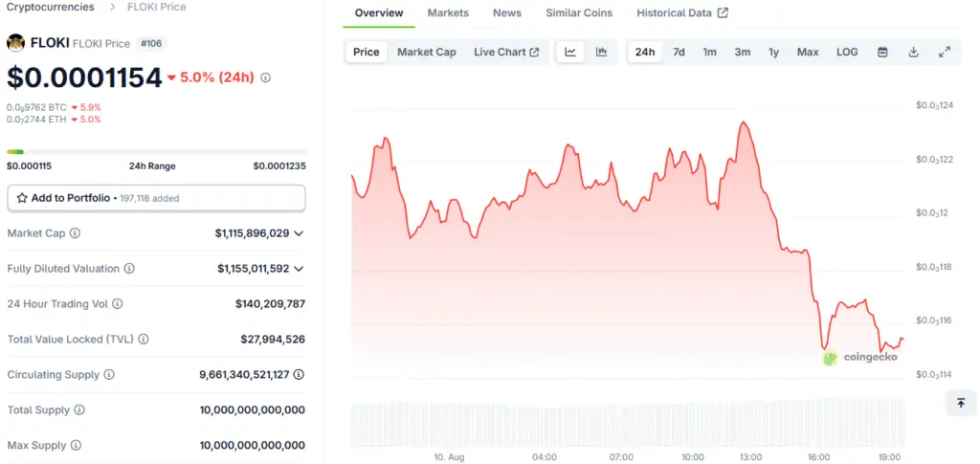The width and height of the screenshot is (980, 464).
Task: Expand the Market Cap value chevron
Action: pos(299,232)
